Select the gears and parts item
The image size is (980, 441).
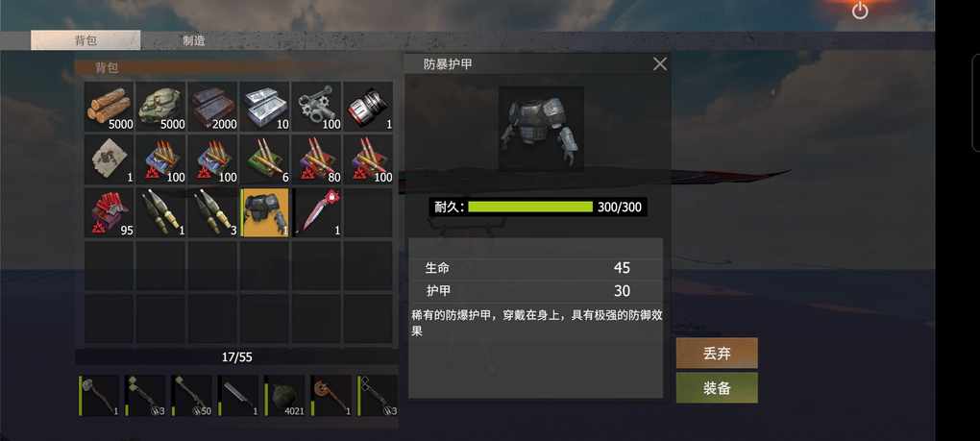(x=317, y=107)
